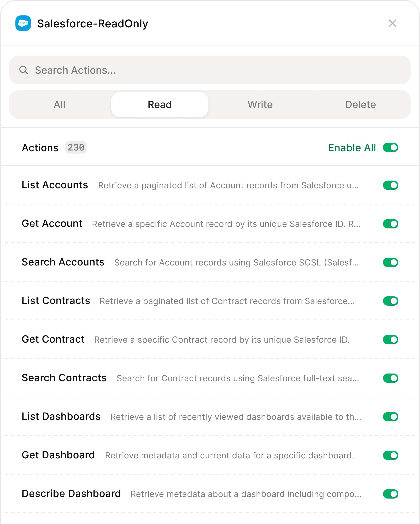Click the Salesforce-ReadOnly title text
Viewport: 420px width, 524px height.
[93, 24]
